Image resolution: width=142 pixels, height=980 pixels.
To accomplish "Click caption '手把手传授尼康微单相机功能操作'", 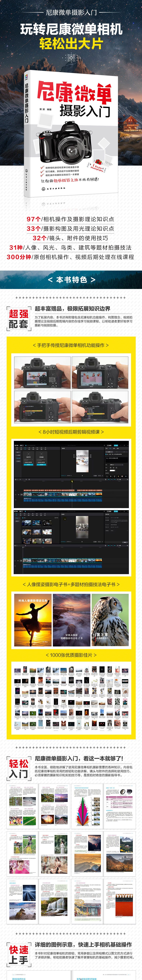I will tap(71, 345).
